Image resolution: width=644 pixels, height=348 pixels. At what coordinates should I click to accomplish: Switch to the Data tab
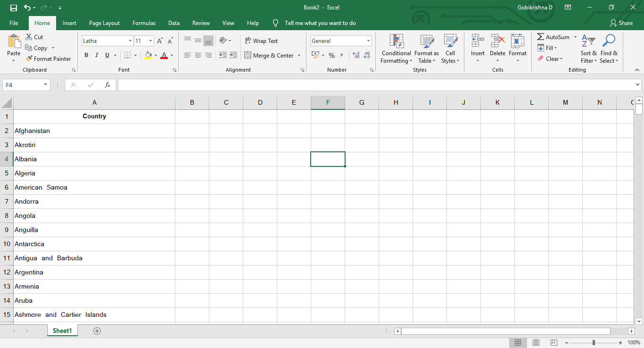(x=174, y=23)
